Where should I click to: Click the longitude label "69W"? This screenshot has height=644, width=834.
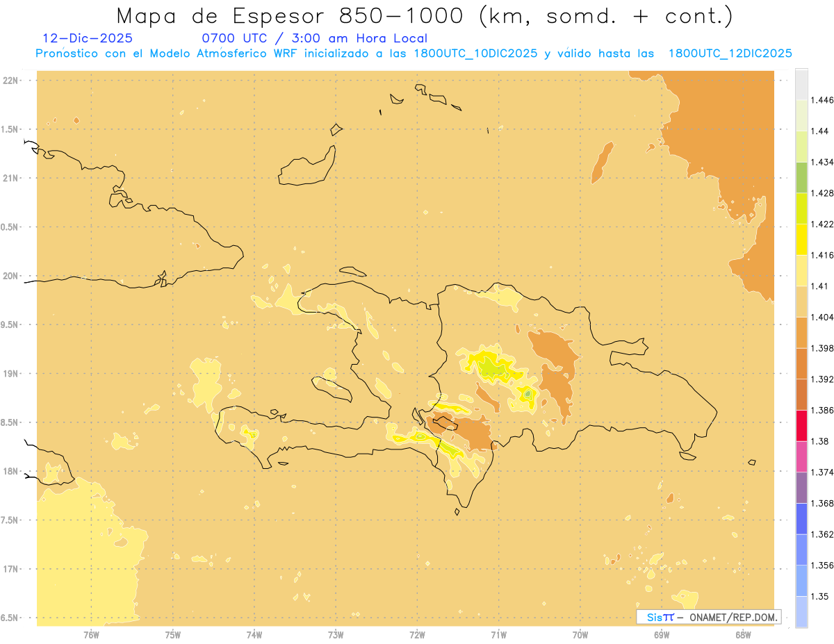(662, 635)
